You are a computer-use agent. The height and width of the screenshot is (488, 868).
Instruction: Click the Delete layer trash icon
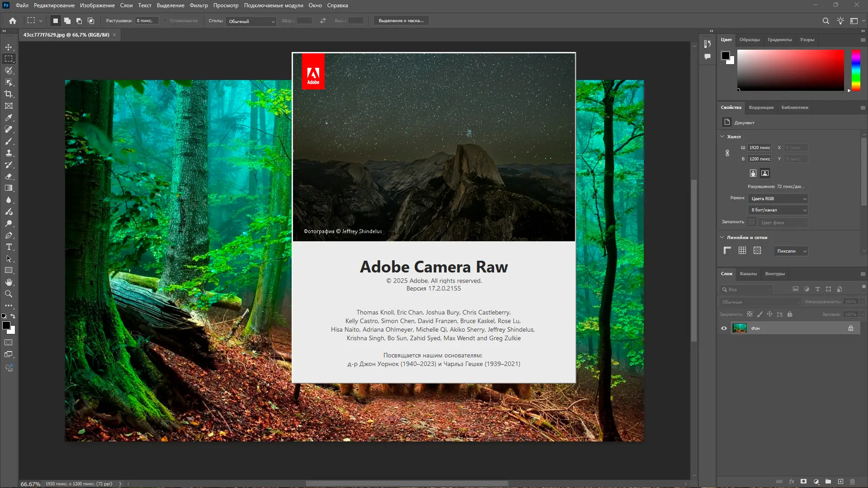click(x=853, y=481)
